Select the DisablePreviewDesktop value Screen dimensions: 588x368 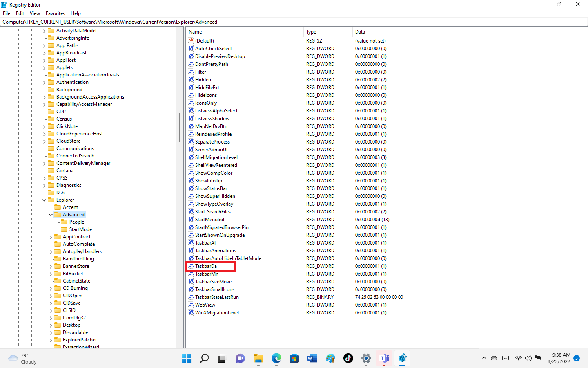(x=220, y=56)
